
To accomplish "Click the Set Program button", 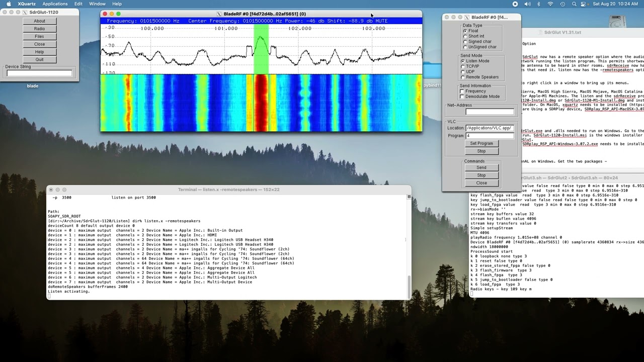I will click(x=481, y=143).
